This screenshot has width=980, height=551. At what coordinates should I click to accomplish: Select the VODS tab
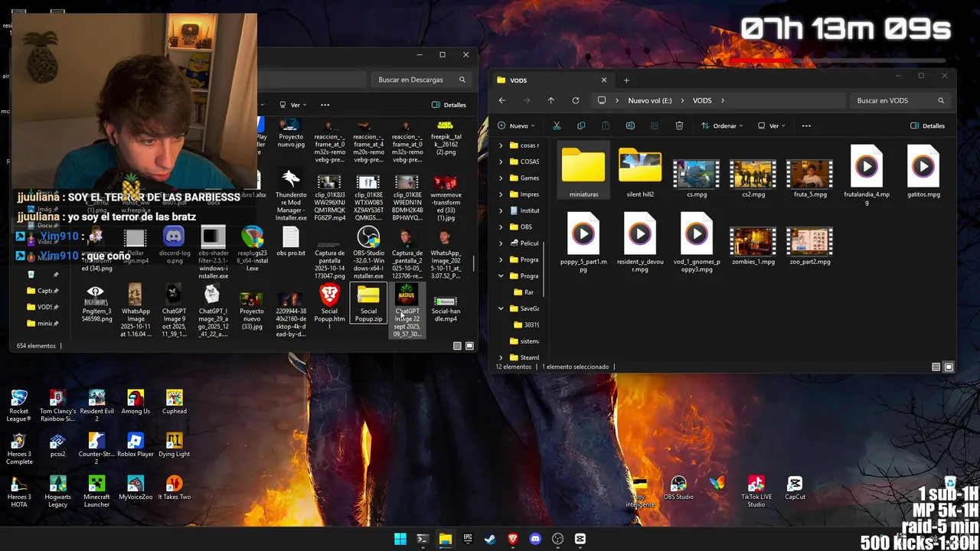(x=550, y=80)
